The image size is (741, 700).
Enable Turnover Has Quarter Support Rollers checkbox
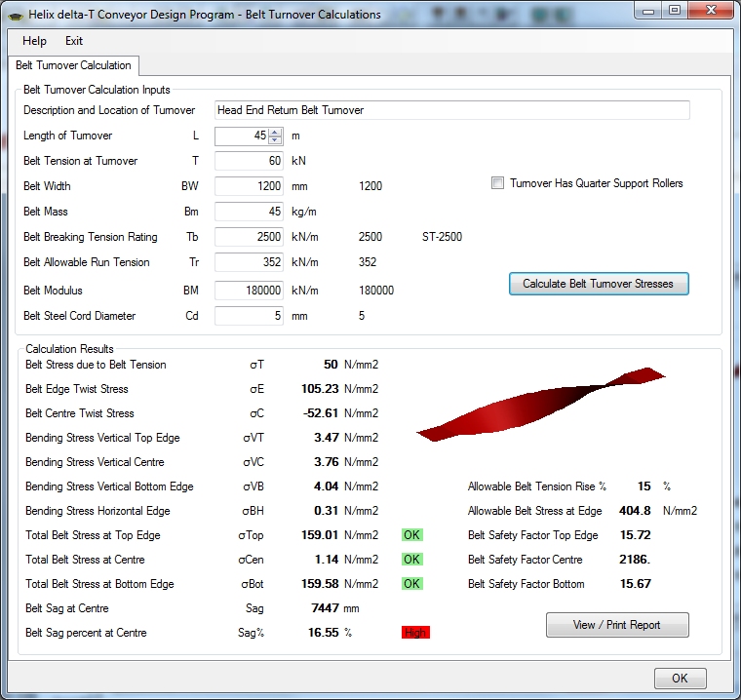(x=498, y=183)
